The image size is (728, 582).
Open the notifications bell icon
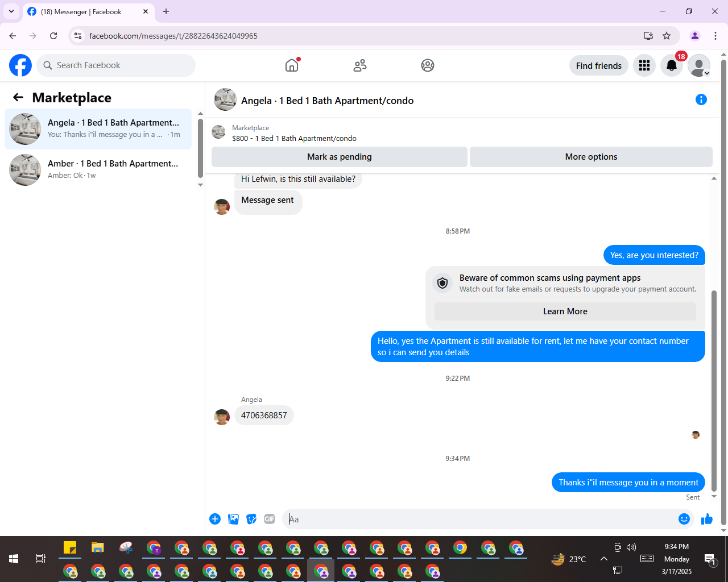click(x=672, y=65)
